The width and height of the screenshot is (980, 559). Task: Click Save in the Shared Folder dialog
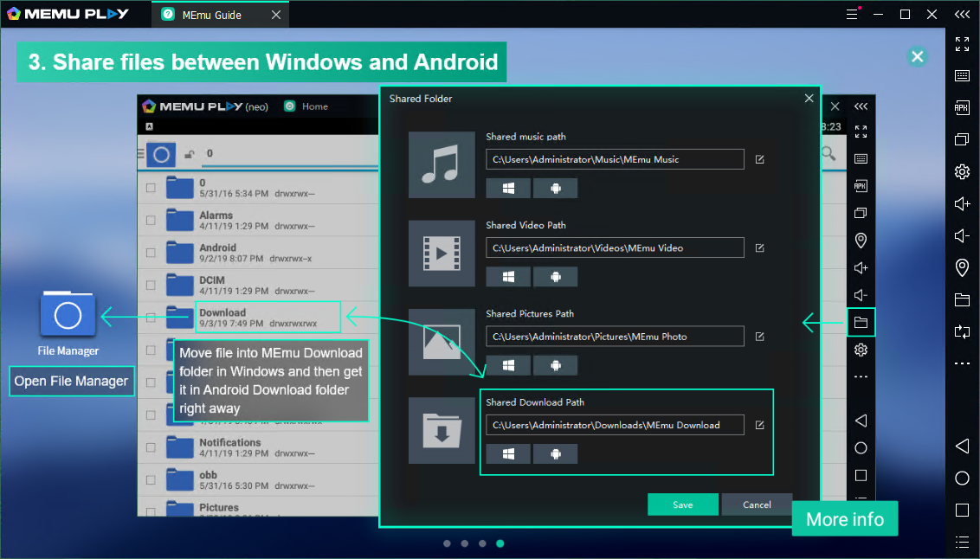[x=682, y=504]
